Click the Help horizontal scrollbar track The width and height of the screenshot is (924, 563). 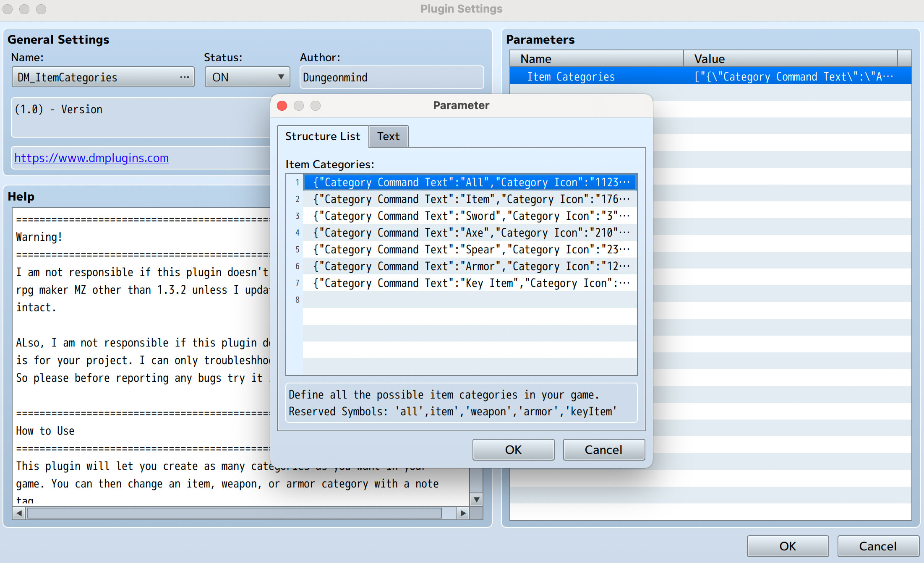pyautogui.click(x=241, y=513)
